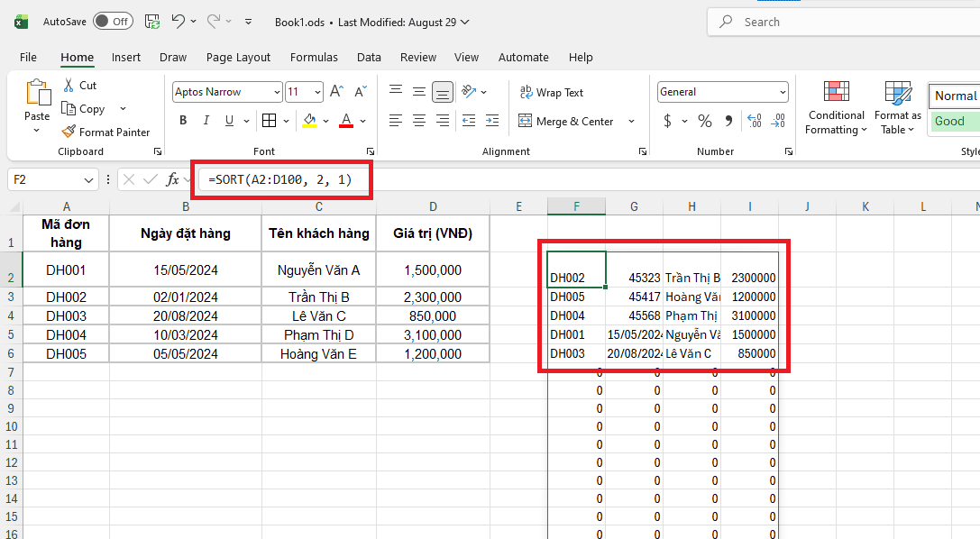Switch to the Page Layout tab
The height and width of the screenshot is (539, 980).
pos(238,57)
